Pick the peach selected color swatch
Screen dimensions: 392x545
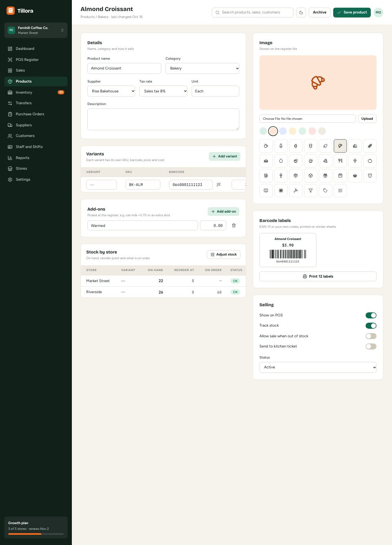273,131
